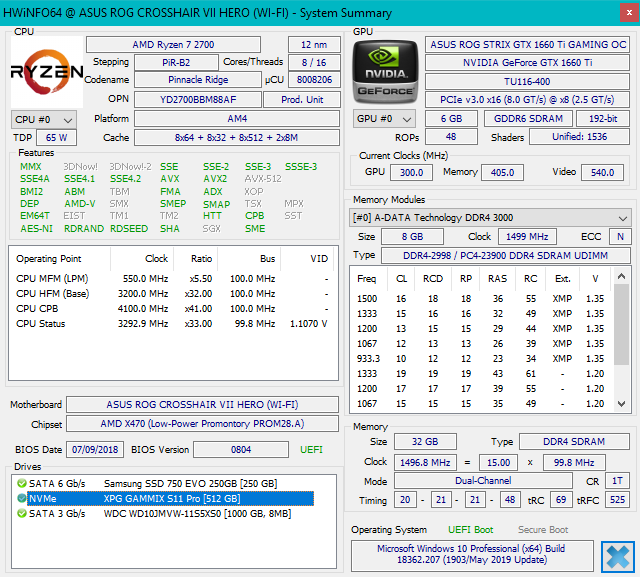Click the Secure Boot label
The image size is (640, 577).
[x=543, y=530]
